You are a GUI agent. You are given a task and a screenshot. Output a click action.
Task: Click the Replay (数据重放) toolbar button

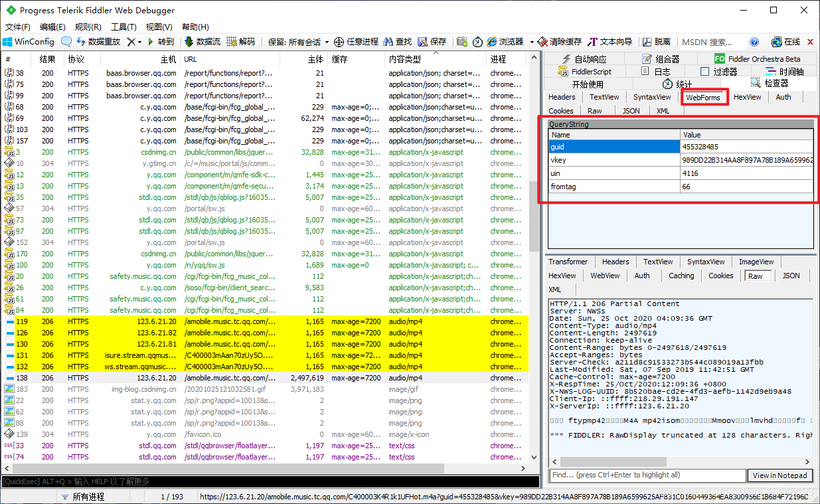[x=97, y=41]
